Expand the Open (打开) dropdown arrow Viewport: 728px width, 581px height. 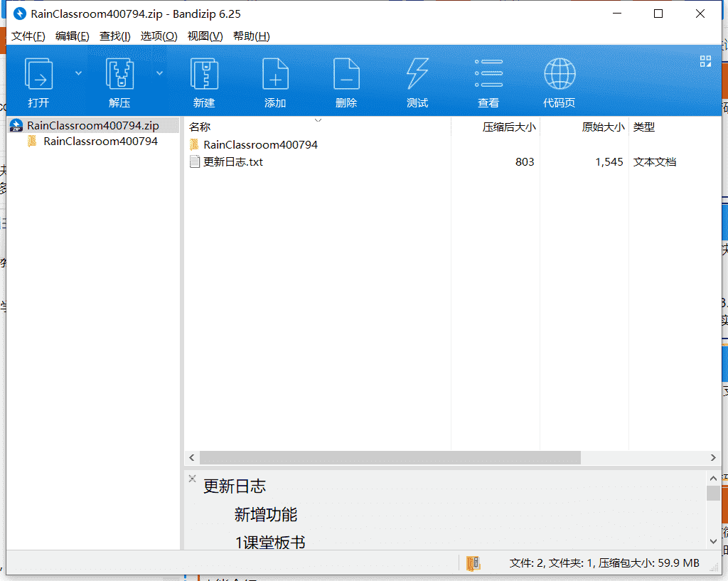pos(78,73)
